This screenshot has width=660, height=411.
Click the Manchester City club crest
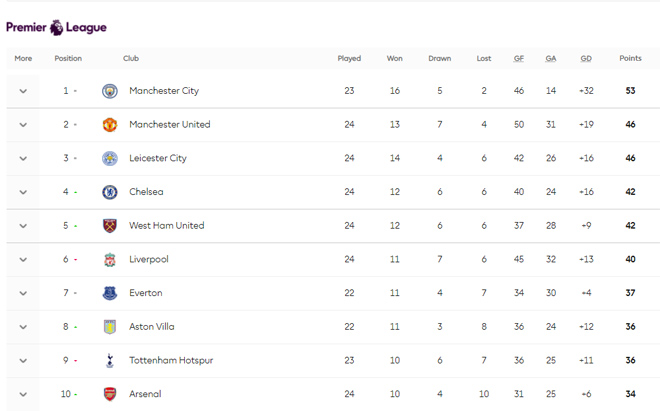(110, 91)
